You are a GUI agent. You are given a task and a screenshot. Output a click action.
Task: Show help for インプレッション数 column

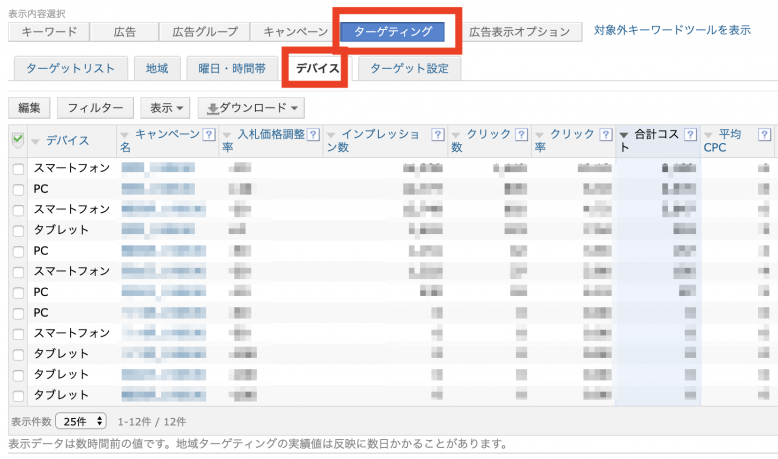pyautogui.click(x=437, y=134)
